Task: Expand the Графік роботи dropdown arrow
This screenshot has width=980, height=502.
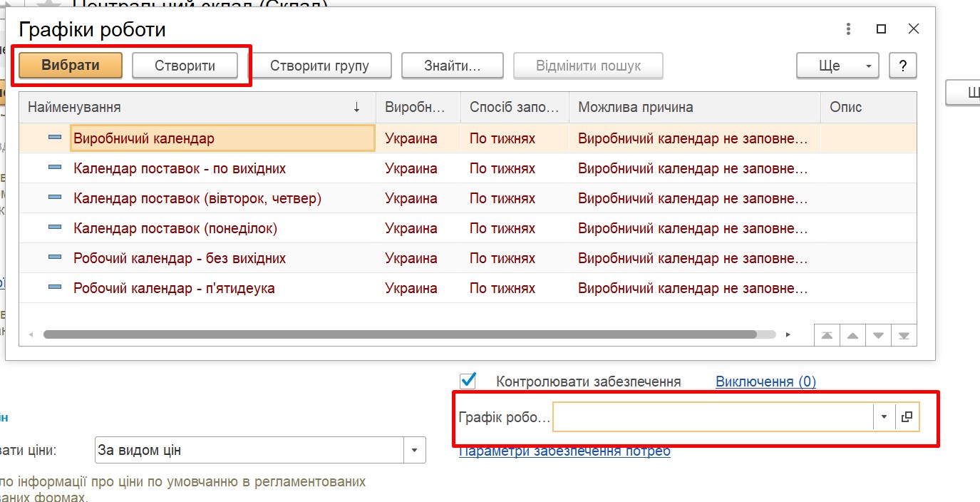Action: click(884, 417)
